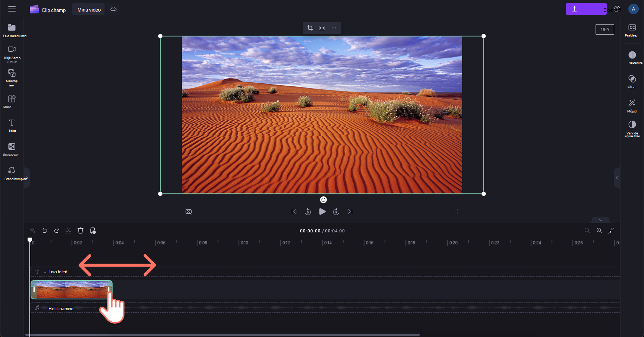Click top-left resize handle of preview frame
The height and width of the screenshot is (337, 644).
click(160, 36)
